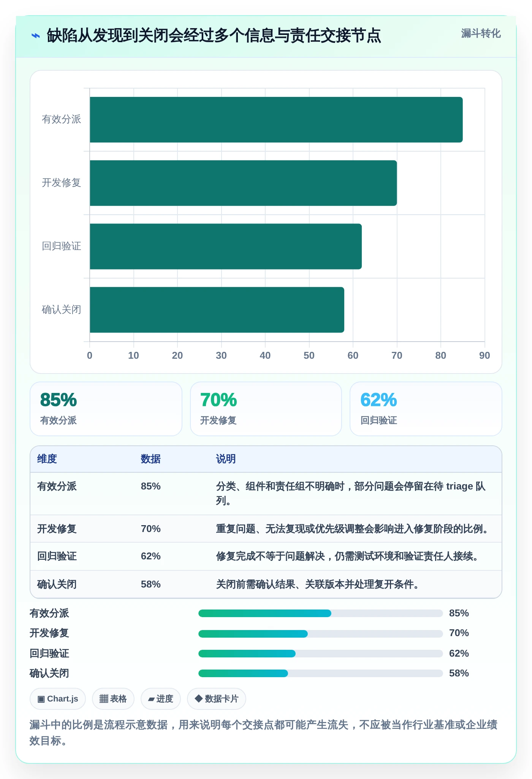Image resolution: width=532 pixels, height=779 pixels.
Task: Select the 85% 有效分派 stat card
Action: [106, 408]
